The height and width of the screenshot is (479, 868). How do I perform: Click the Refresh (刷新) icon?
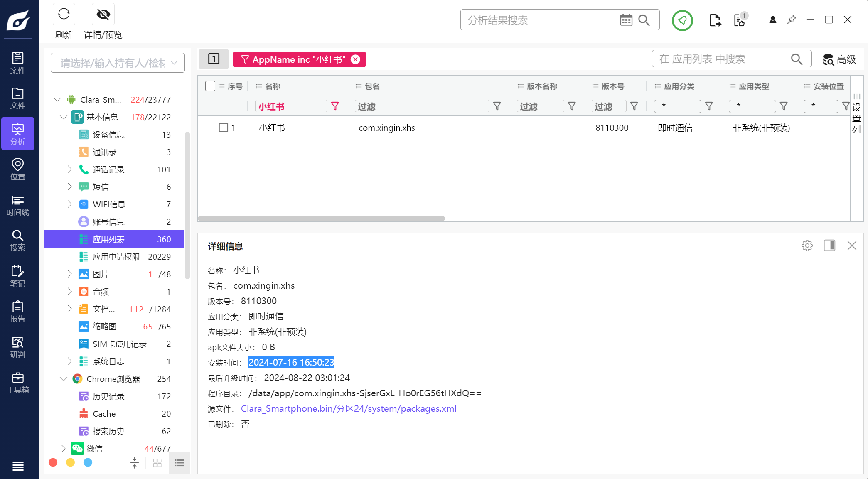tap(64, 15)
